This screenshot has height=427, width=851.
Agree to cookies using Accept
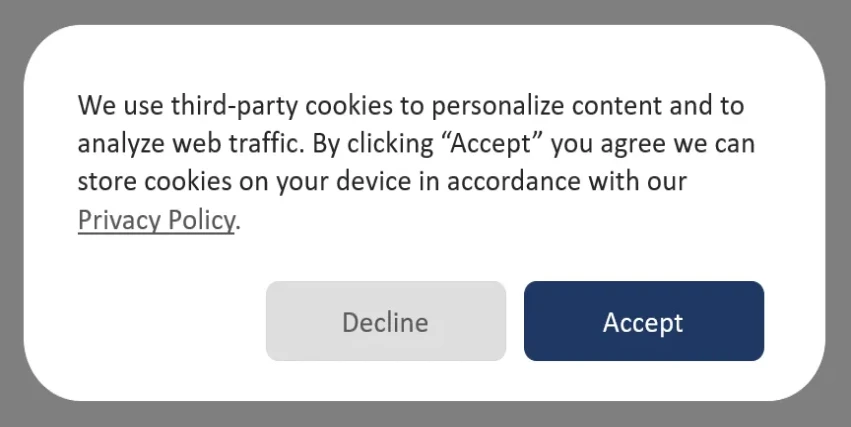point(643,321)
